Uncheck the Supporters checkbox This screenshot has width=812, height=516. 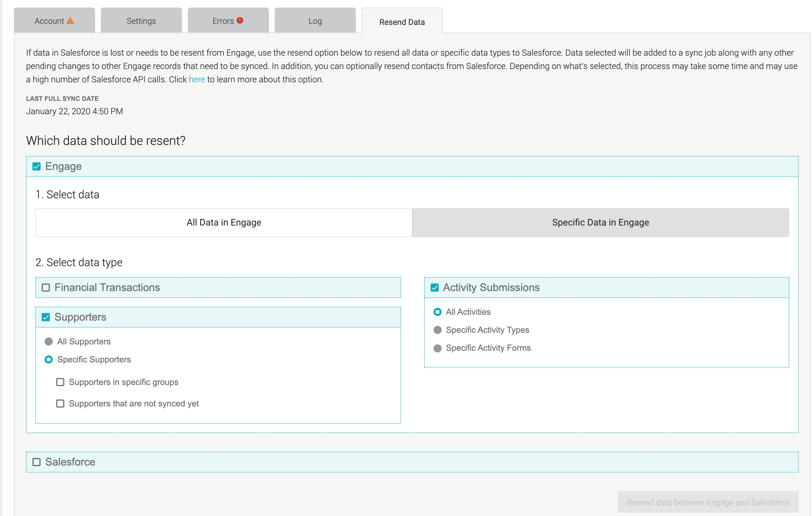tap(46, 317)
